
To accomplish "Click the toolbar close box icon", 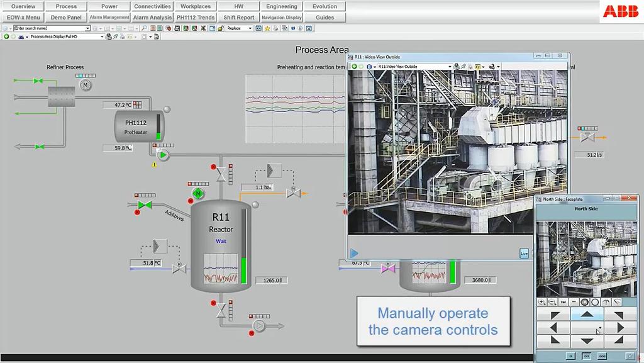I will click(309, 28).
